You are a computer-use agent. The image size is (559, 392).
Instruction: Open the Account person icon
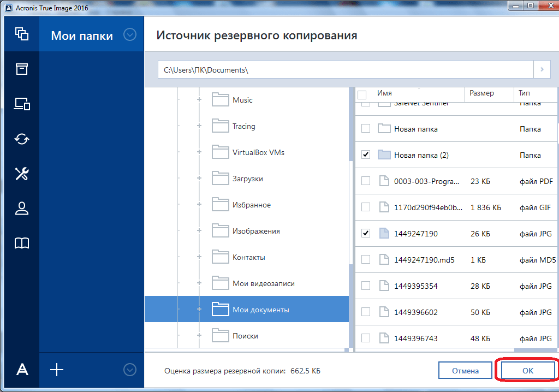pos(22,209)
